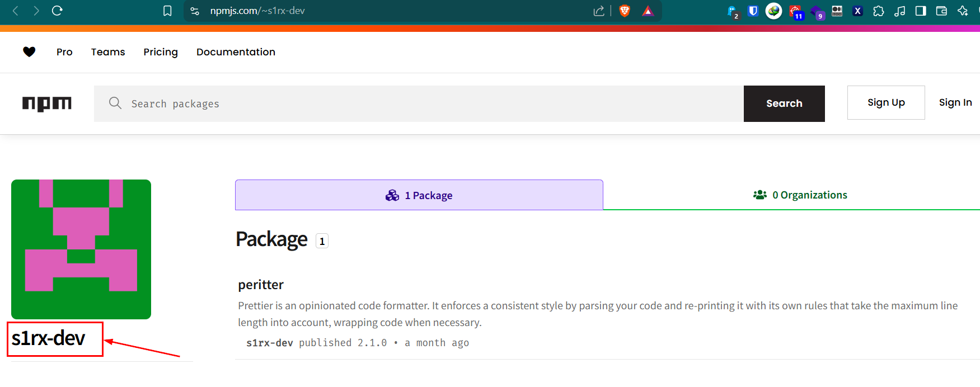Click the npm logo
This screenshot has width=980, height=387.
47,103
